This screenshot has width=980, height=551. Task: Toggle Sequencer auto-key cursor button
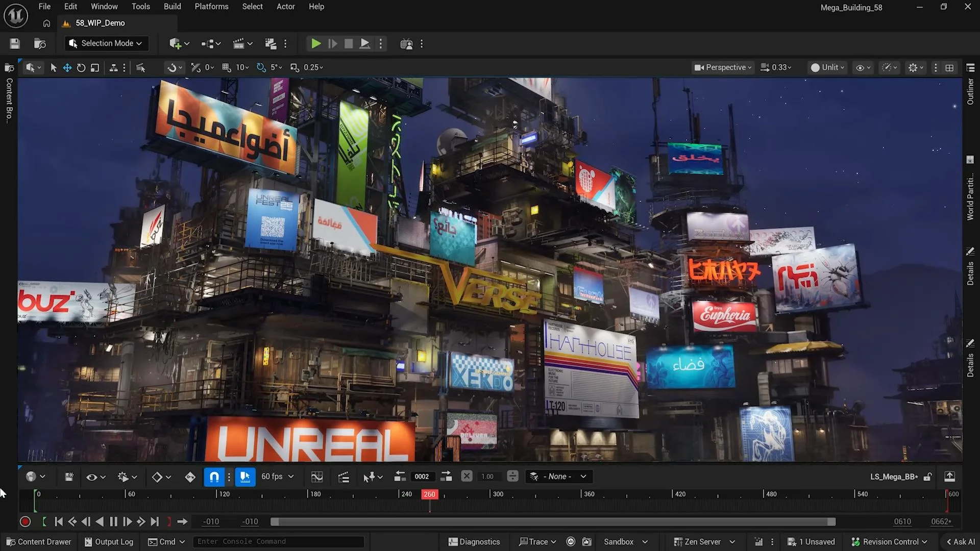pyautogui.click(x=245, y=477)
